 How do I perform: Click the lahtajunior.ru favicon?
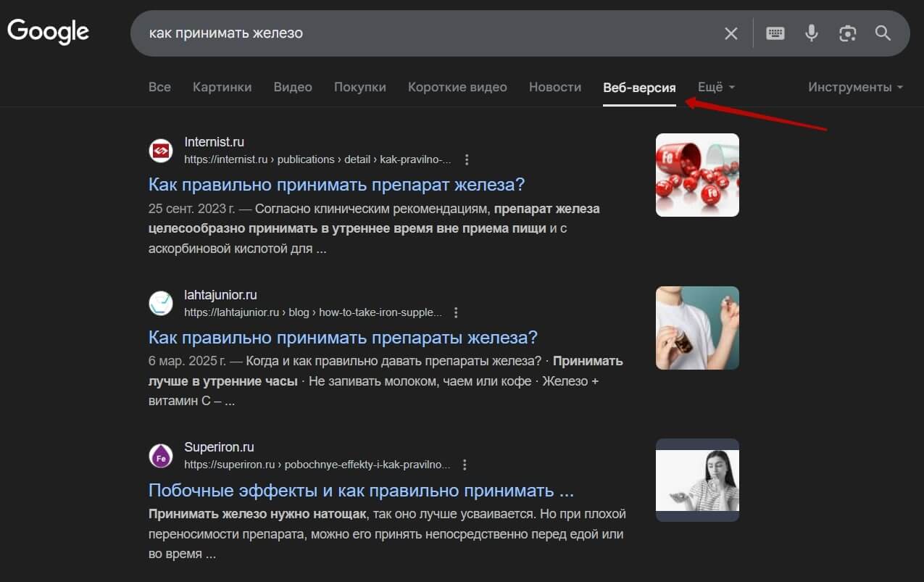161,303
